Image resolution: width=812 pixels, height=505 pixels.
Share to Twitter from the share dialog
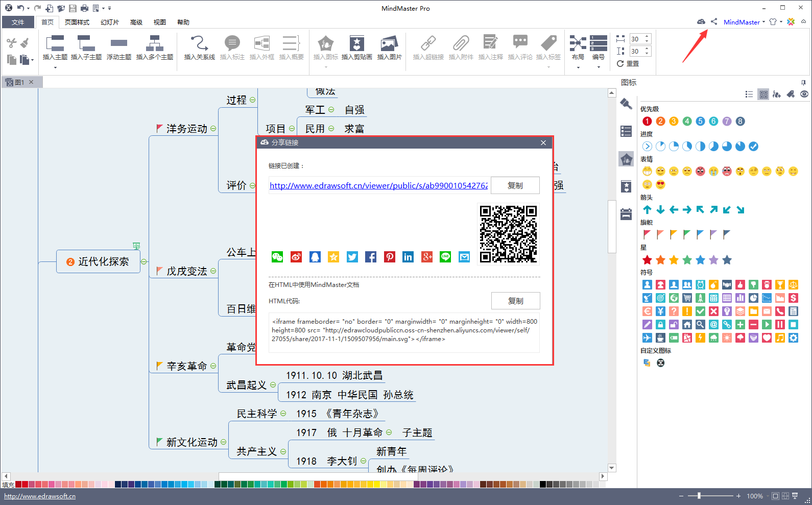click(352, 257)
